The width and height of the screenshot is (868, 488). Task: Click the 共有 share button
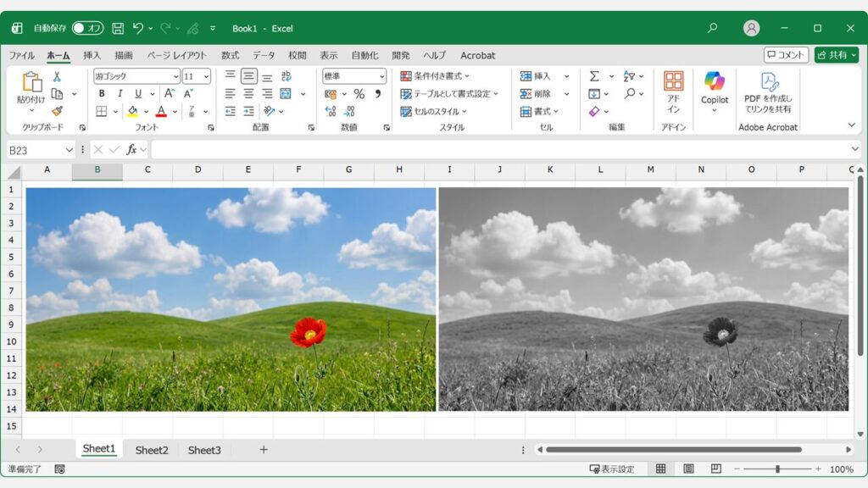837,54
